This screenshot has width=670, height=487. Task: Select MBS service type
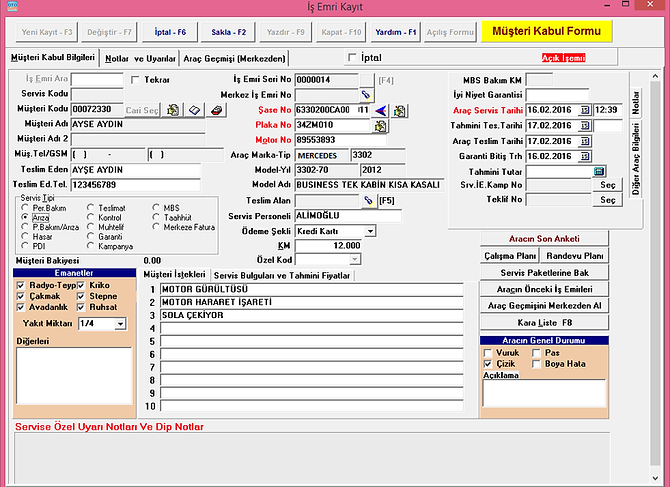pos(156,208)
